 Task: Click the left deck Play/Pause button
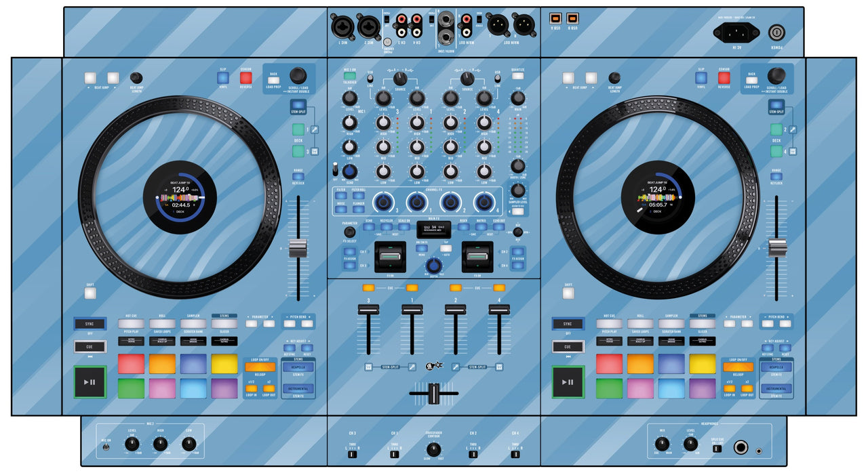90,382
